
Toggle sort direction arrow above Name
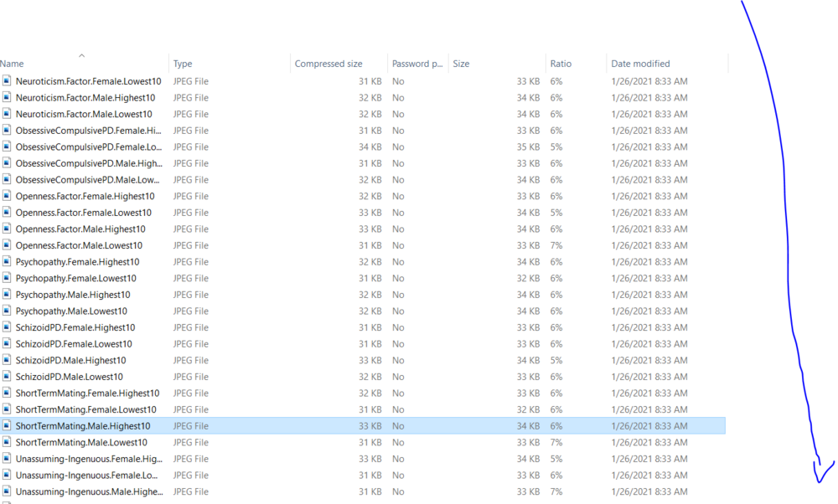tap(82, 55)
